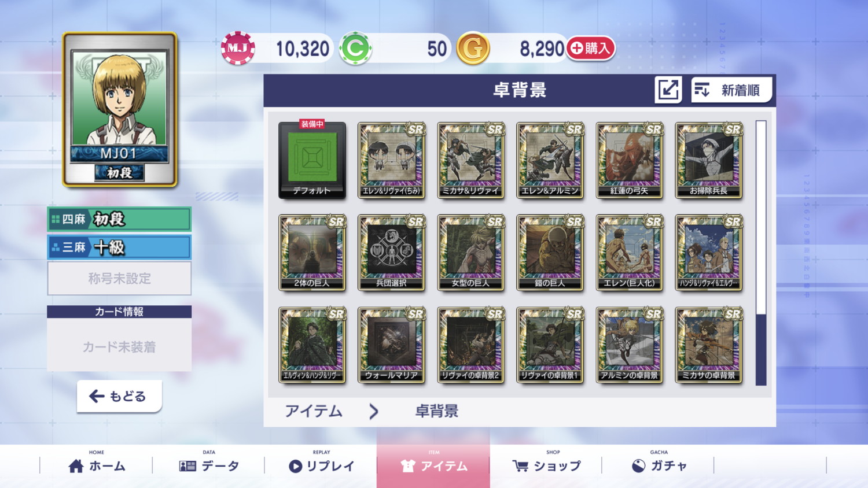Click the MJ01 player avatar card
The height and width of the screenshot is (488, 868).
tap(120, 109)
